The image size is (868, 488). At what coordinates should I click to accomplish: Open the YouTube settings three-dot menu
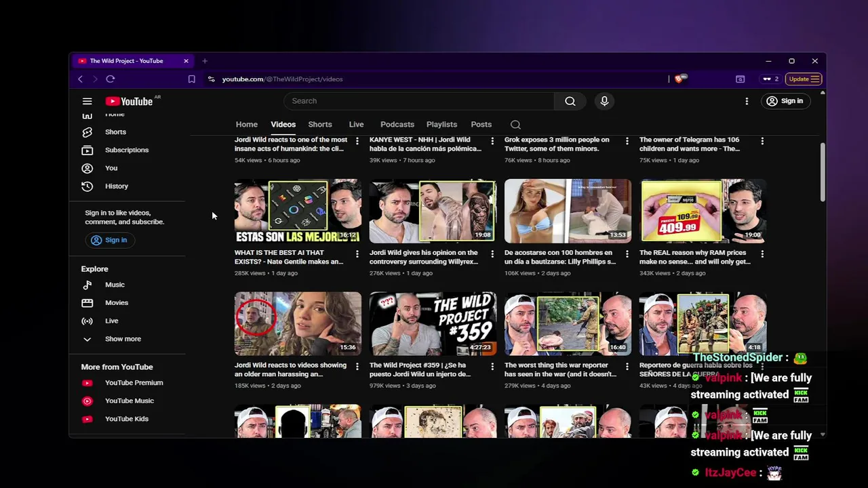747,101
